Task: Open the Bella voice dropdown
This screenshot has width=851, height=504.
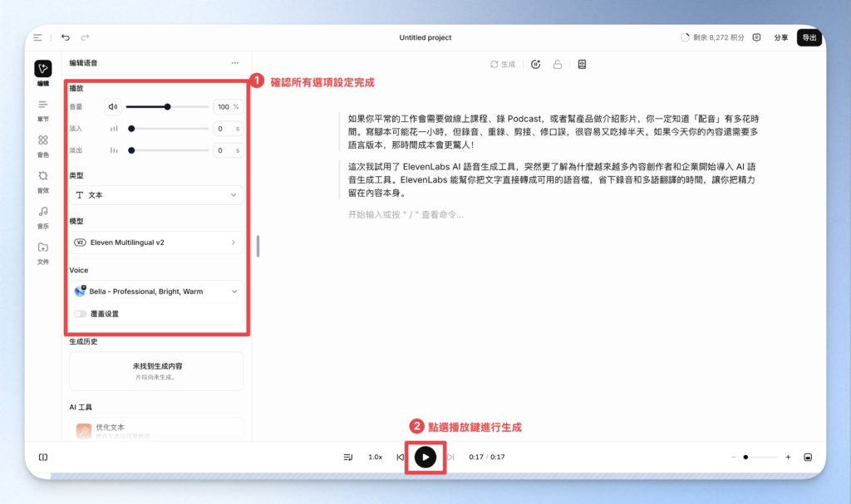Action: (x=156, y=291)
